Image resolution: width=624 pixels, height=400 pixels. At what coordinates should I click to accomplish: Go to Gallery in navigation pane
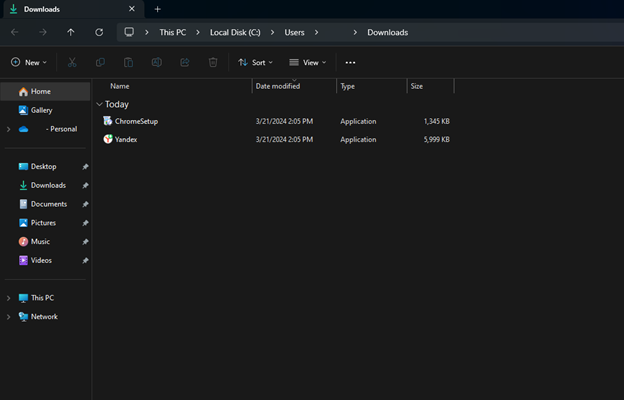tap(41, 110)
